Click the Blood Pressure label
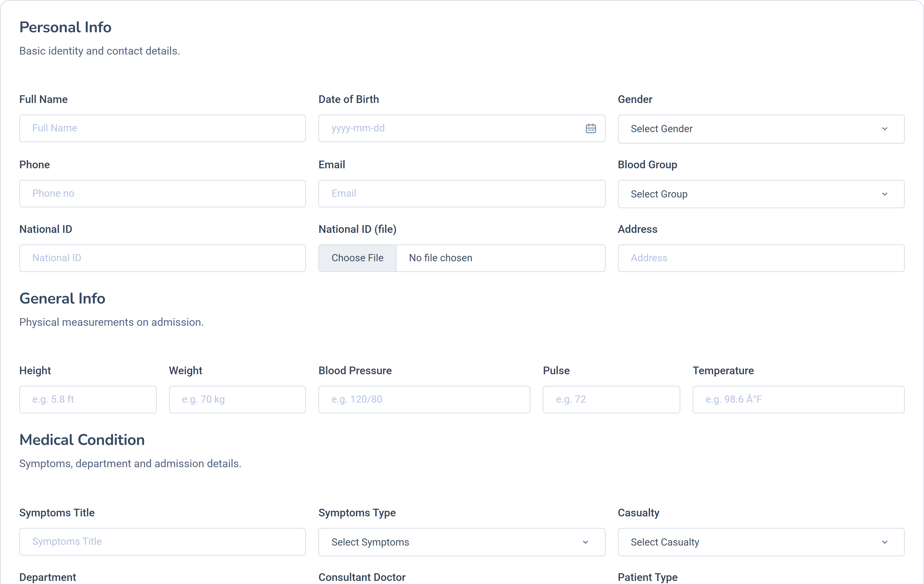Image resolution: width=924 pixels, height=584 pixels. click(x=355, y=370)
